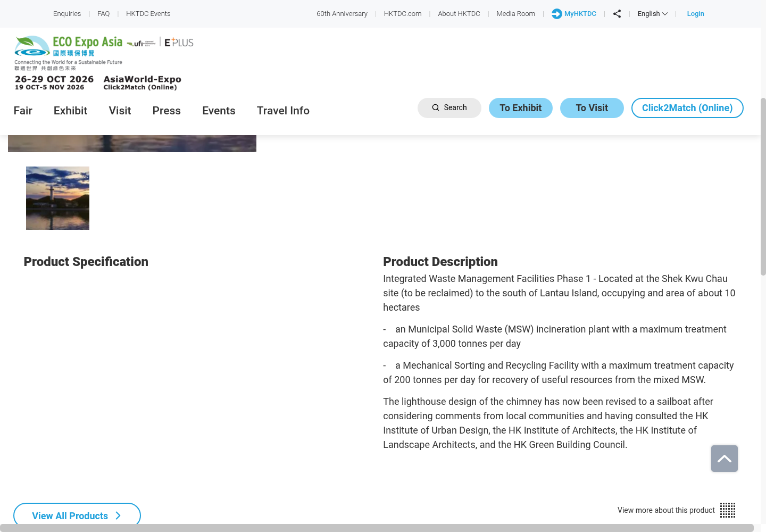This screenshot has width=766, height=532.
Task: Click the Click2Match (Online) button
Action: coord(687,108)
